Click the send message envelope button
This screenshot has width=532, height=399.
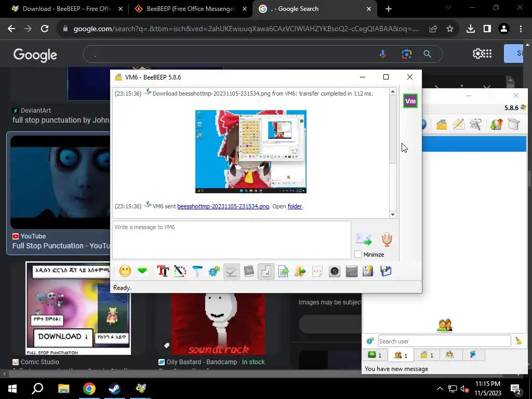(x=364, y=239)
